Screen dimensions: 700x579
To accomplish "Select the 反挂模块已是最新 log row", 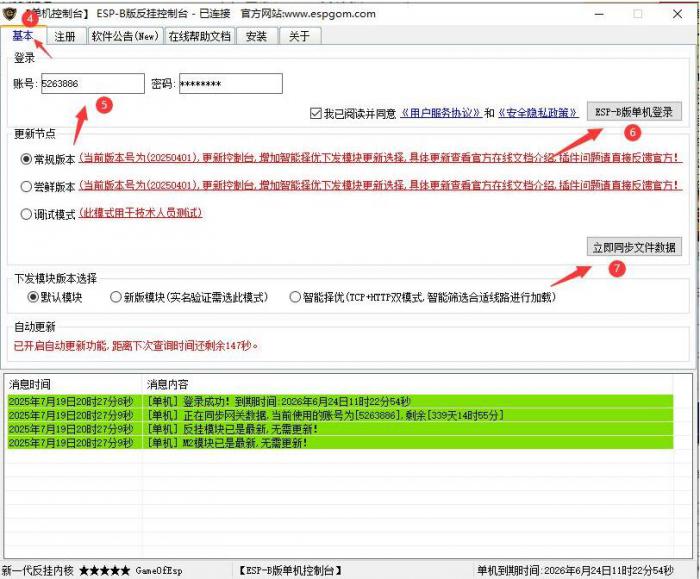I will pos(340,429).
